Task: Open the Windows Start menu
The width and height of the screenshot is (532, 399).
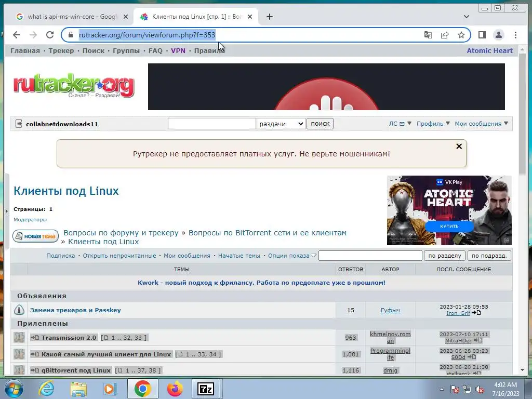Action: click(x=14, y=389)
